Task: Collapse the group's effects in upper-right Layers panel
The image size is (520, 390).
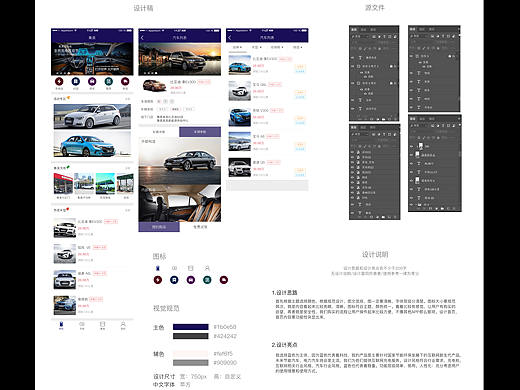Action: (x=454, y=56)
